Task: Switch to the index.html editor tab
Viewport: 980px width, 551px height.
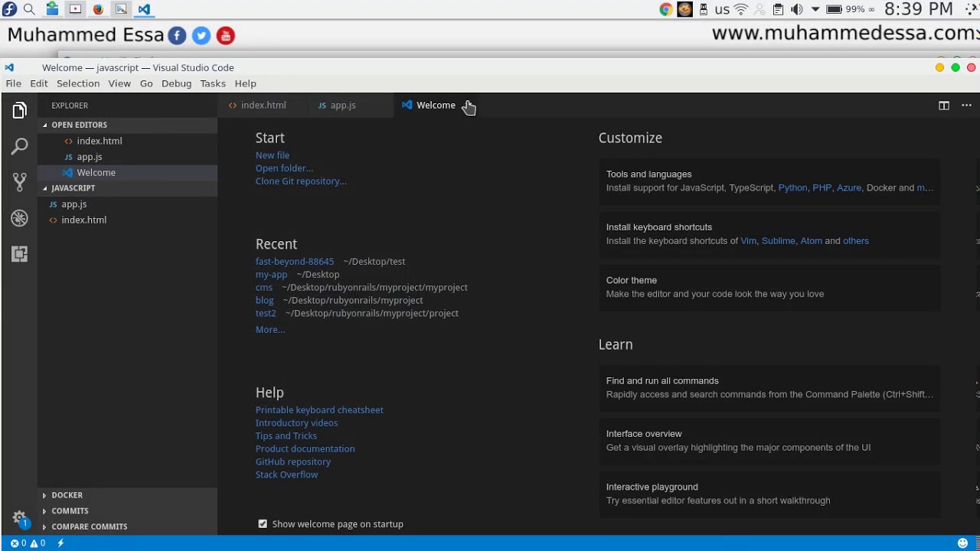Action: coord(263,106)
